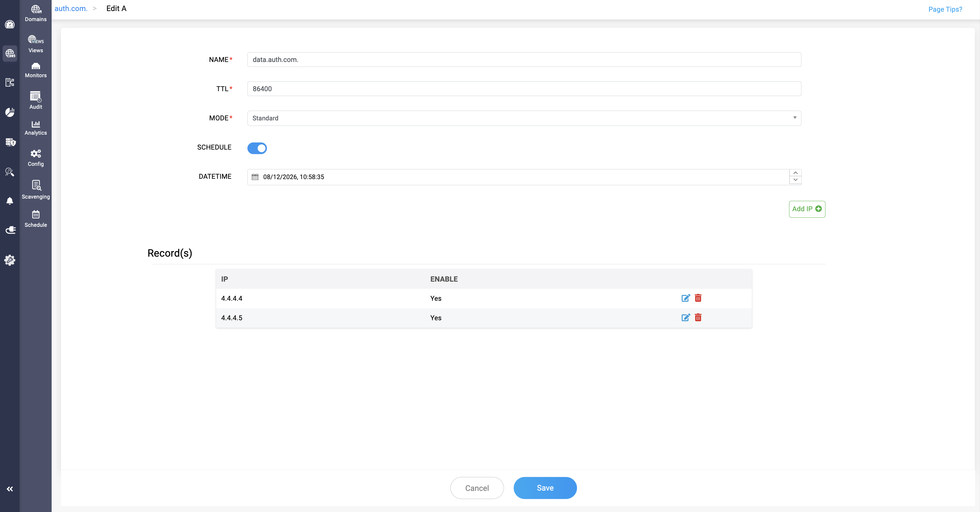
Task: Save the A record changes
Action: (545, 488)
